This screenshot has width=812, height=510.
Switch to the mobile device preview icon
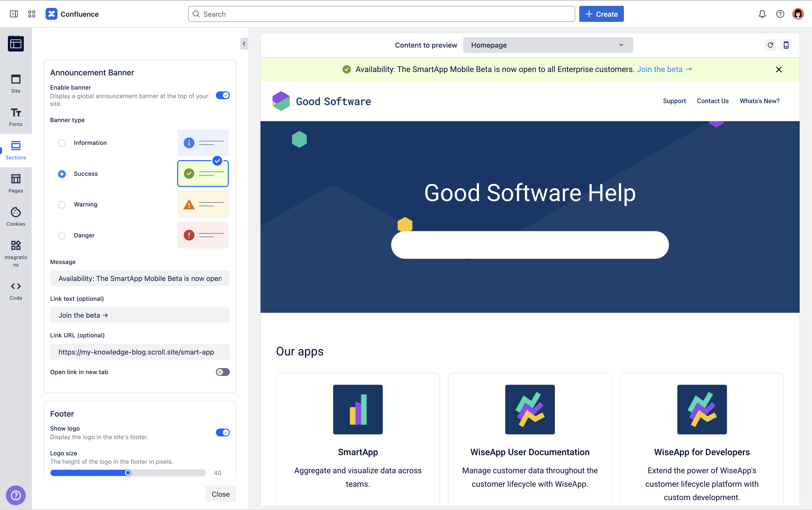[x=786, y=45]
